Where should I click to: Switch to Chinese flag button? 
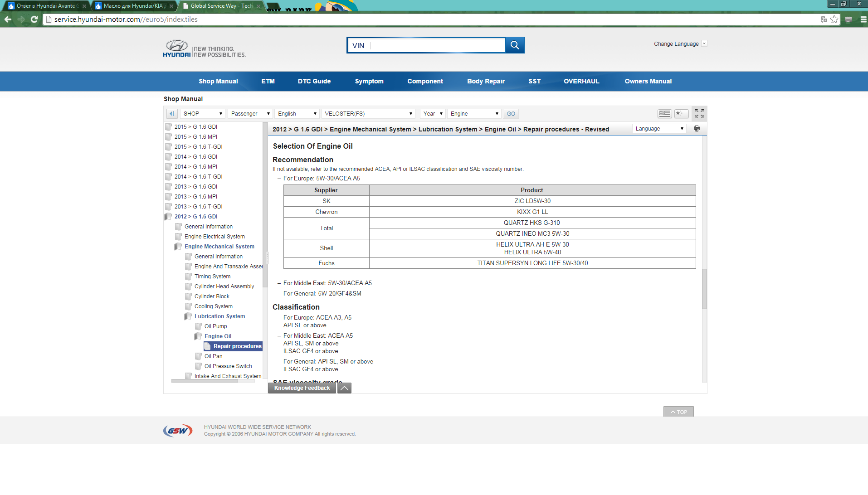tap(681, 113)
